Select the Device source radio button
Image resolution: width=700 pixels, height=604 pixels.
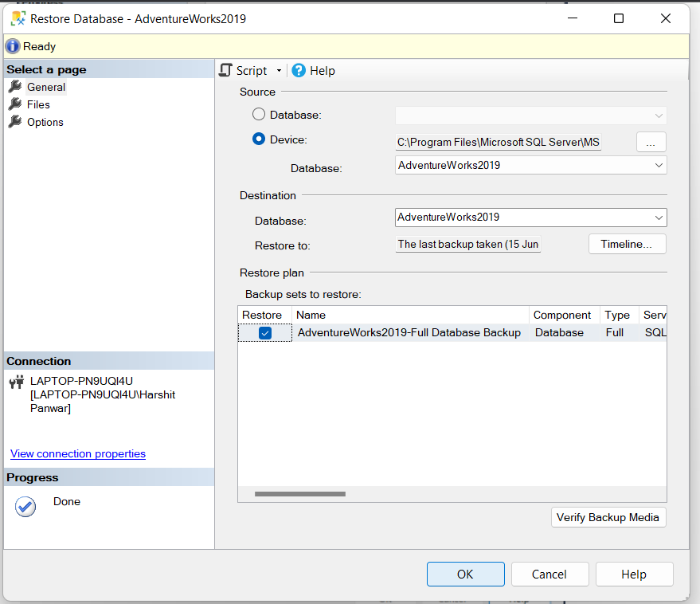tap(259, 139)
